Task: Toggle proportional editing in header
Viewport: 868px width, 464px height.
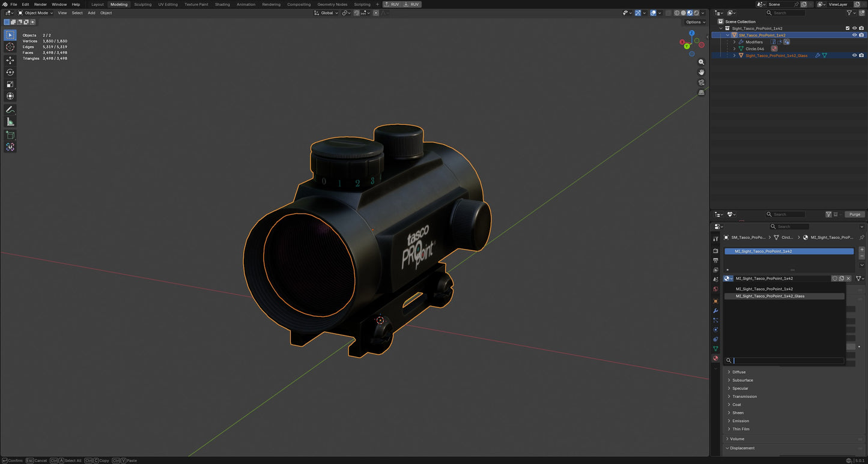Action: point(376,13)
